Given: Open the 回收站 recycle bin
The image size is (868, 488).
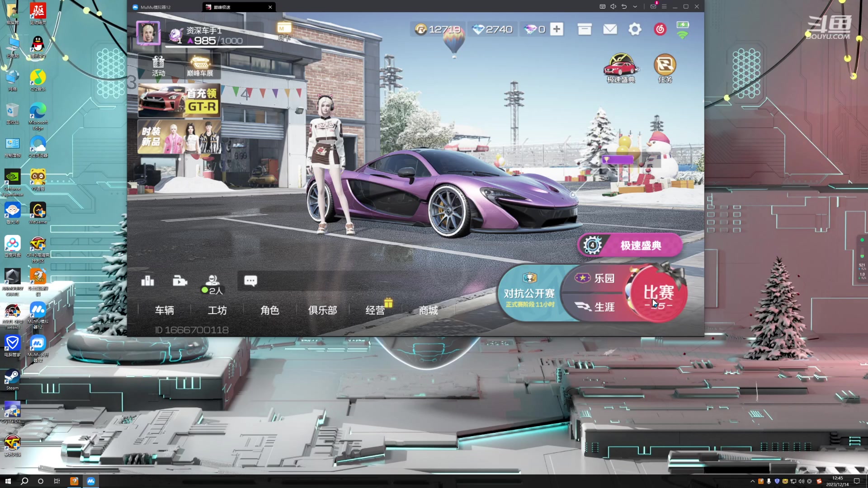Looking at the screenshot, I should 12,113.
